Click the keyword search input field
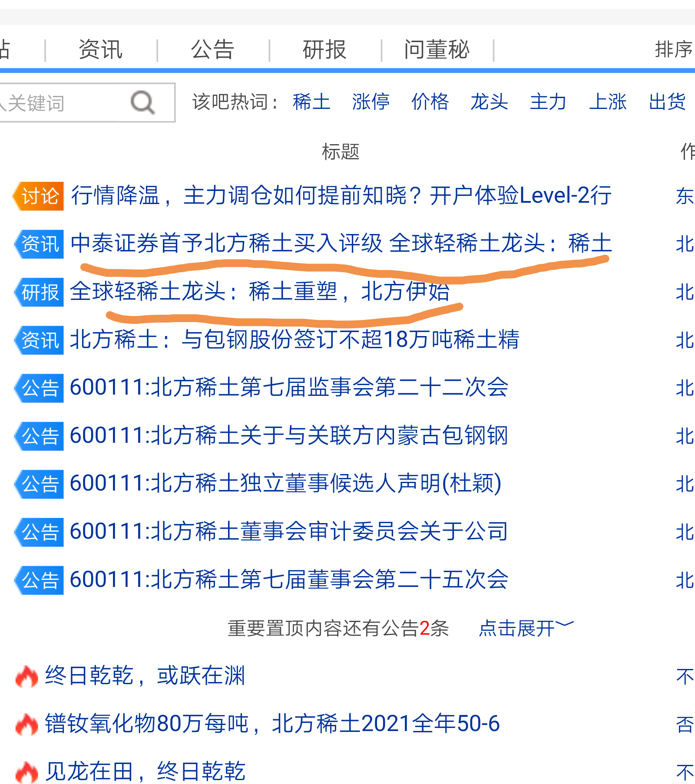 coord(87,103)
